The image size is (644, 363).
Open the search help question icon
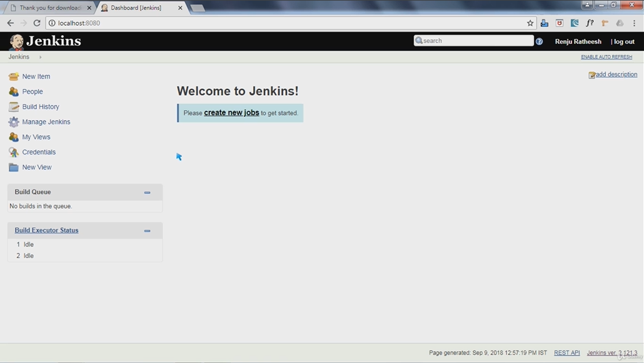pos(539,41)
